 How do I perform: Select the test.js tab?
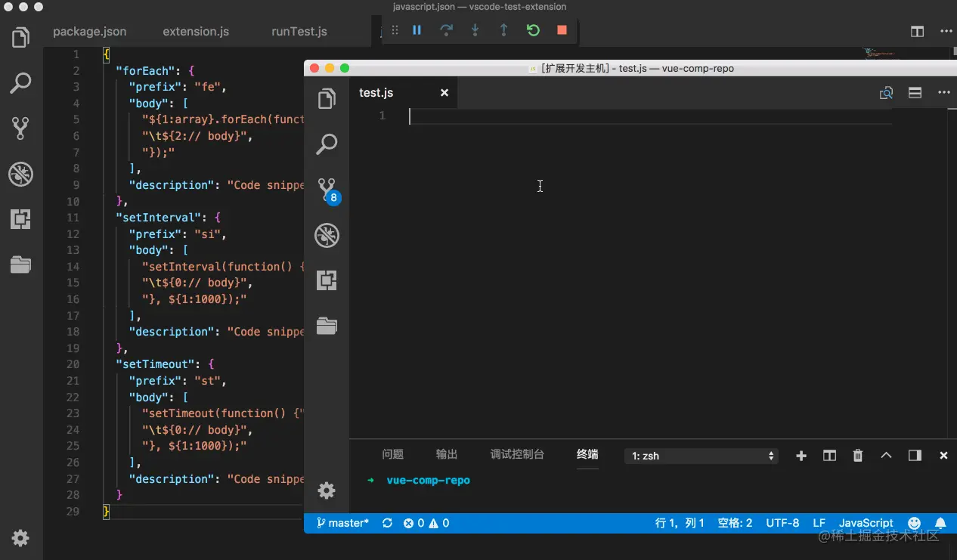click(403, 93)
